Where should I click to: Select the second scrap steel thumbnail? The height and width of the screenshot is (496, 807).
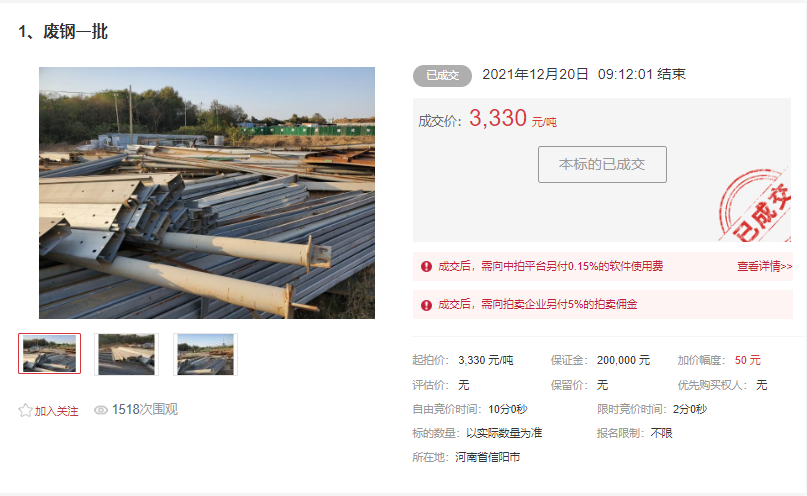pos(126,354)
